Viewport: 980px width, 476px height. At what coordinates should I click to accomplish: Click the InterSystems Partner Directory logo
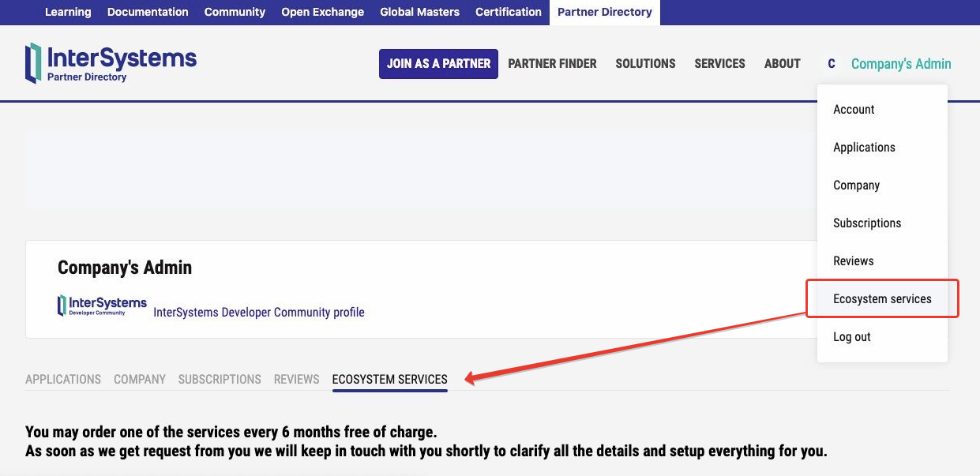111,63
